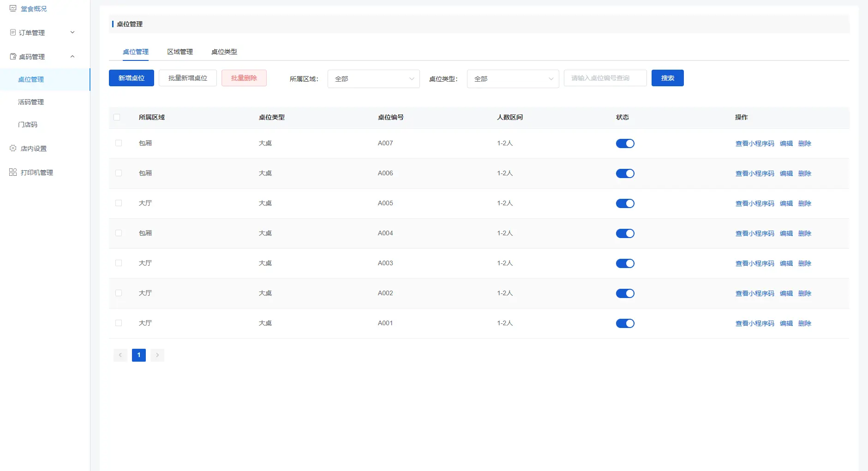The height and width of the screenshot is (471, 868).
Task: Switch to the 桌位管理 tab
Action: [x=136, y=52]
